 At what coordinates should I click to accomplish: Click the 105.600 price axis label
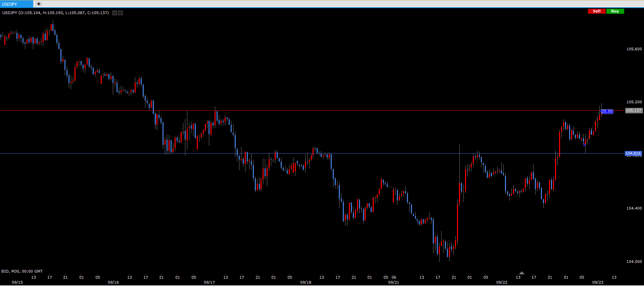634,49
